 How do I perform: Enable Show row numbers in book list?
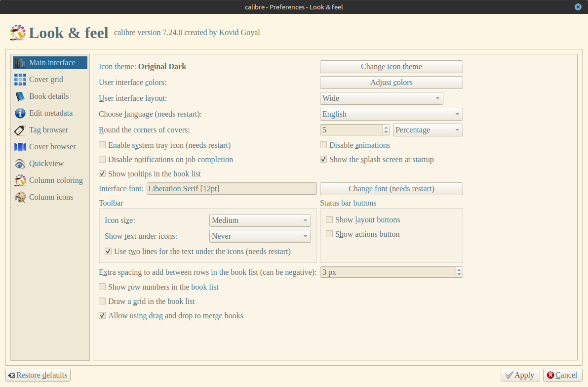point(102,287)
